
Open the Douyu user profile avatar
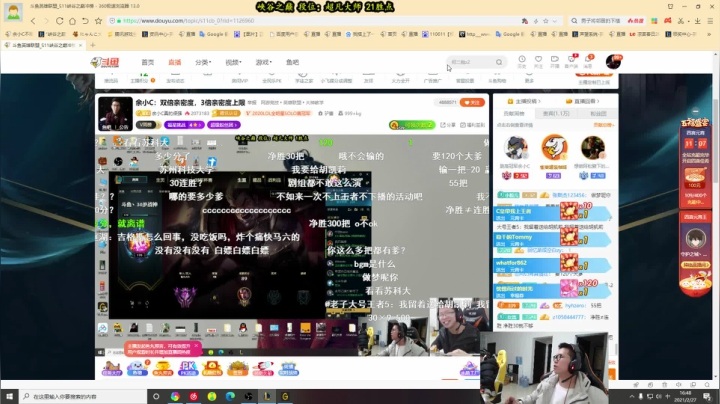click(x=613, y=62)
